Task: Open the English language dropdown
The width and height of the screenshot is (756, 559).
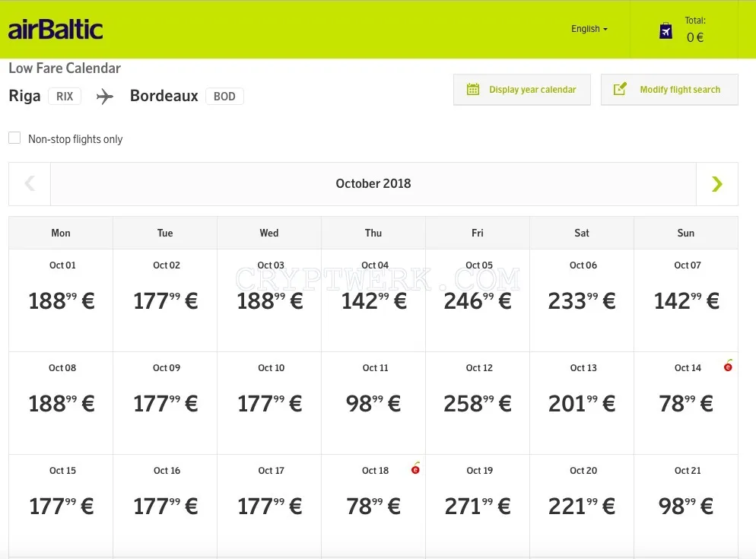Action: coord(589,29)
